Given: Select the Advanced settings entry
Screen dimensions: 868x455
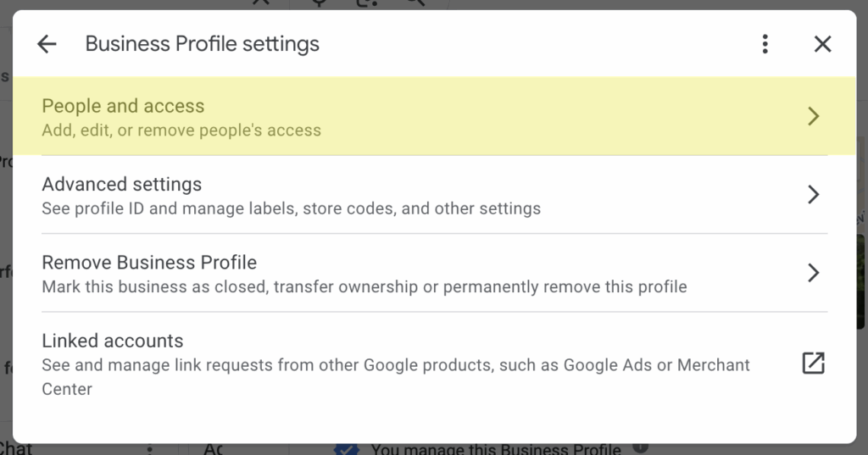Looking at the screenshot, I should (x=121, y=184).
